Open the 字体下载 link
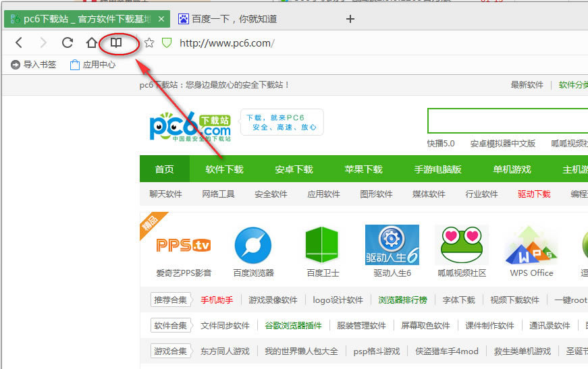This screenshot has width=588, height=369. pos(458,300)
